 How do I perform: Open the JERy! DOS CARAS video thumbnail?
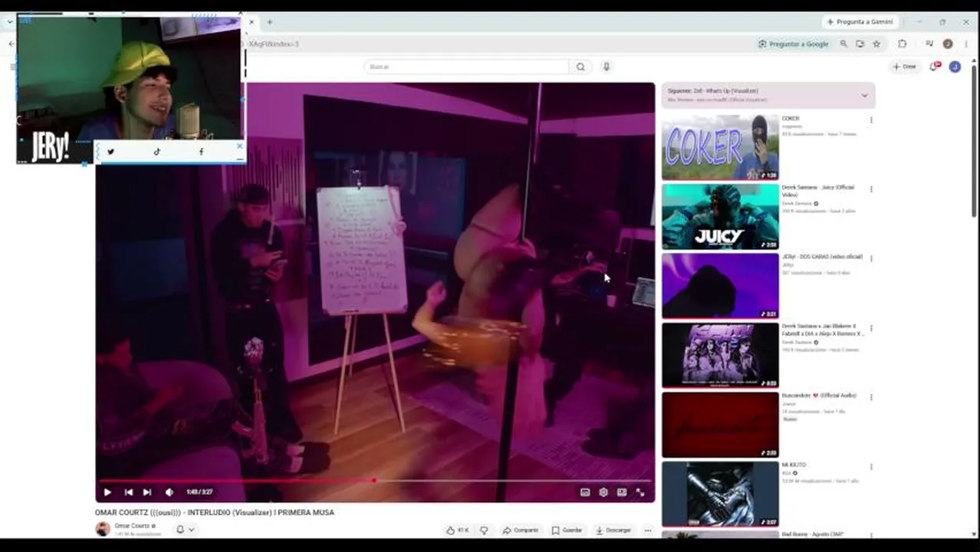pyautogui.click(x=720, y=286)
